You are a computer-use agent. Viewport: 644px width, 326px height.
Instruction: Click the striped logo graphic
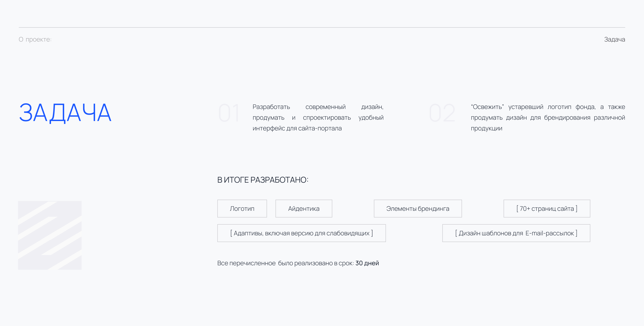coord(50,235)
